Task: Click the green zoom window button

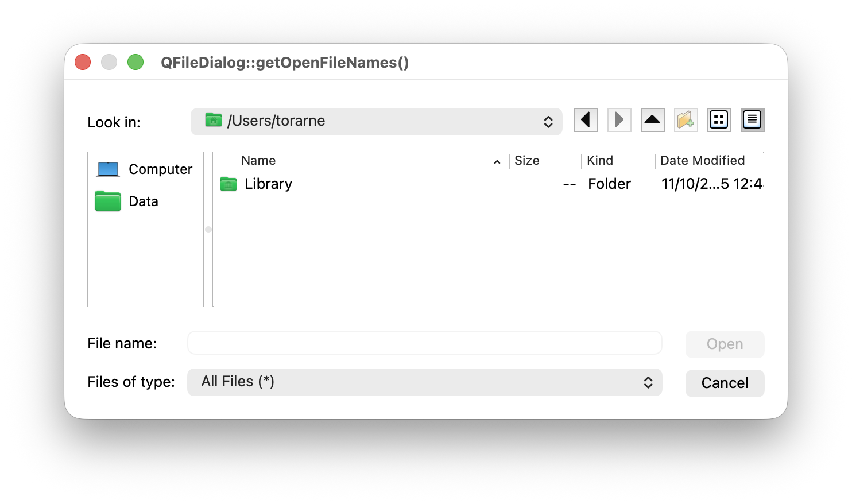Action: coord(135,62)
